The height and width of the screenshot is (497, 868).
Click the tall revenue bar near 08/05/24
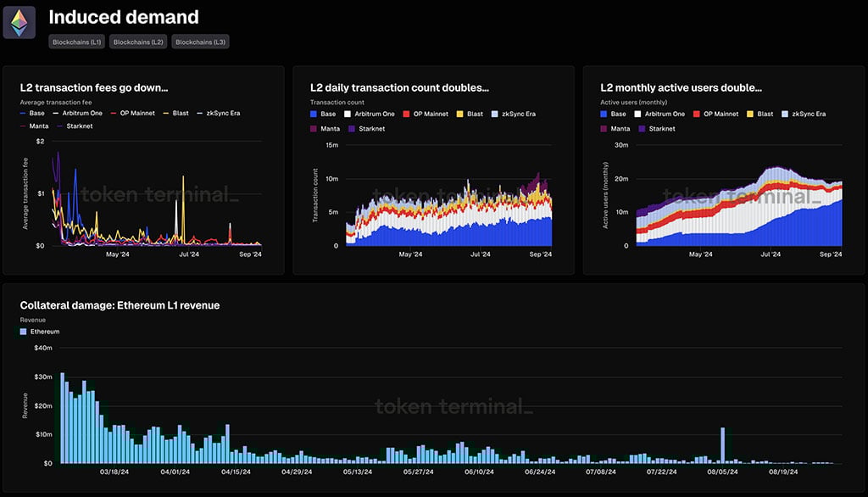pos(722,444)
